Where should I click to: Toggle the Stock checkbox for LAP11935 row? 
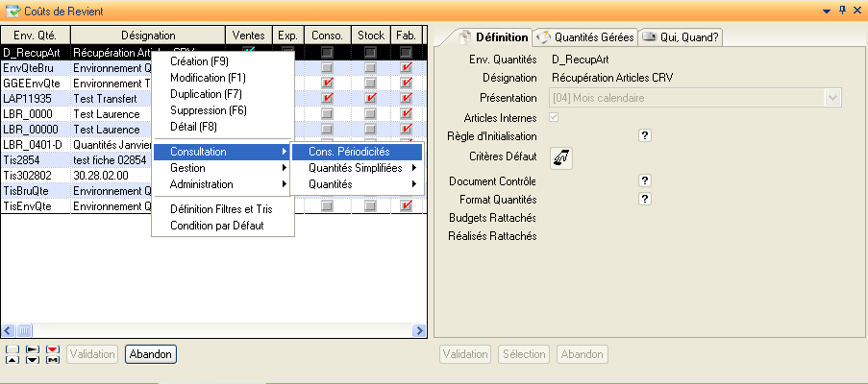[x=370, y=99]
